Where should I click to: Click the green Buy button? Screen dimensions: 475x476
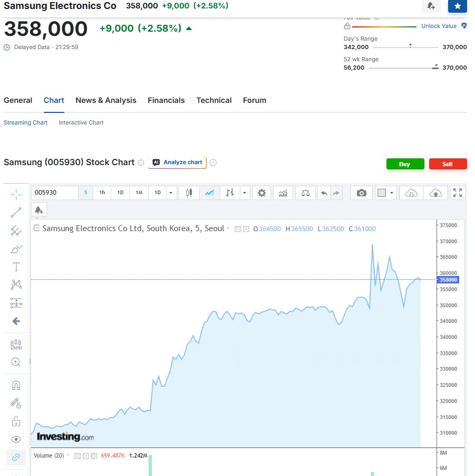coord(405,164)
